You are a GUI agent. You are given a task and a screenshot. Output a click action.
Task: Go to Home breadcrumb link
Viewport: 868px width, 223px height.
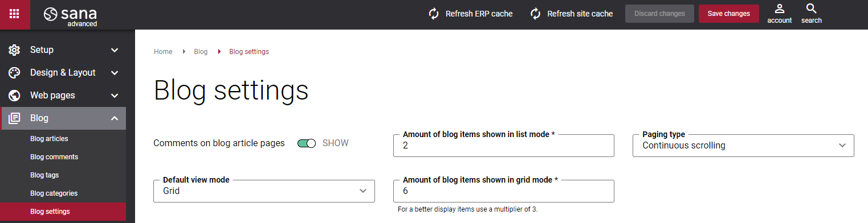(x=163, y=52)
